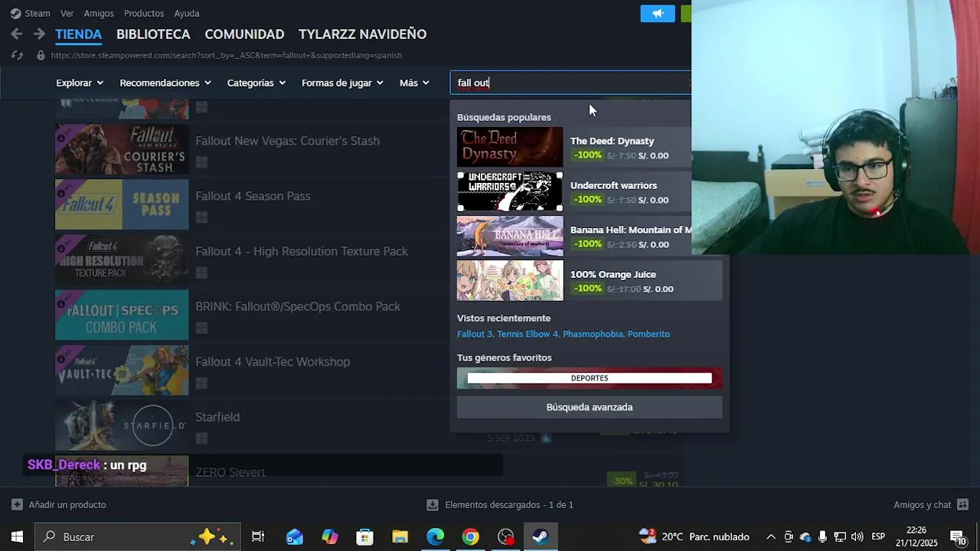Screen dimensions: 980x551
Task: Go forward with the right arrow
Action: [39, 34]
